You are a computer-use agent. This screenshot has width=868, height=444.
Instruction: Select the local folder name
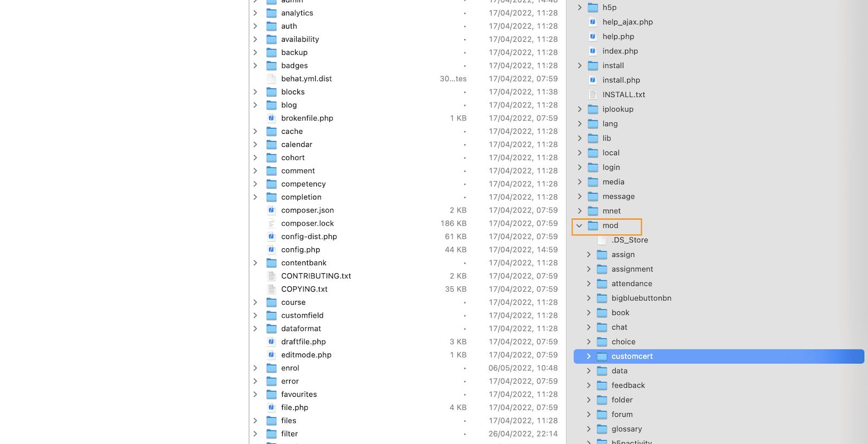coord(611,153)
